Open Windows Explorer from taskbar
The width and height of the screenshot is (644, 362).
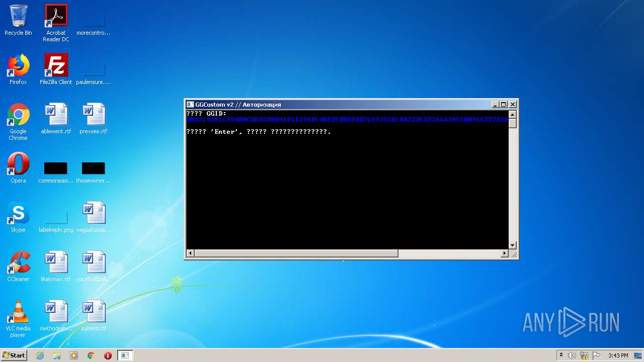57,355
